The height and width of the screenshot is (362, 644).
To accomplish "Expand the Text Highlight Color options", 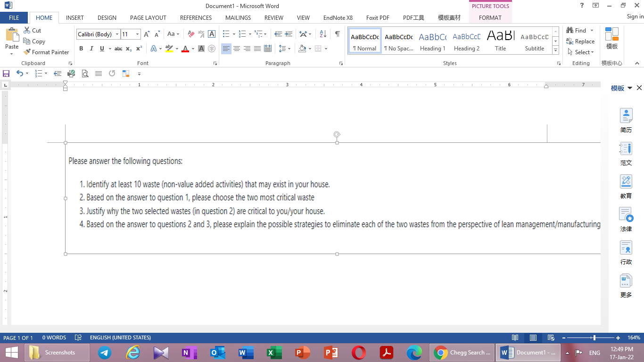I will pos(177,49).
